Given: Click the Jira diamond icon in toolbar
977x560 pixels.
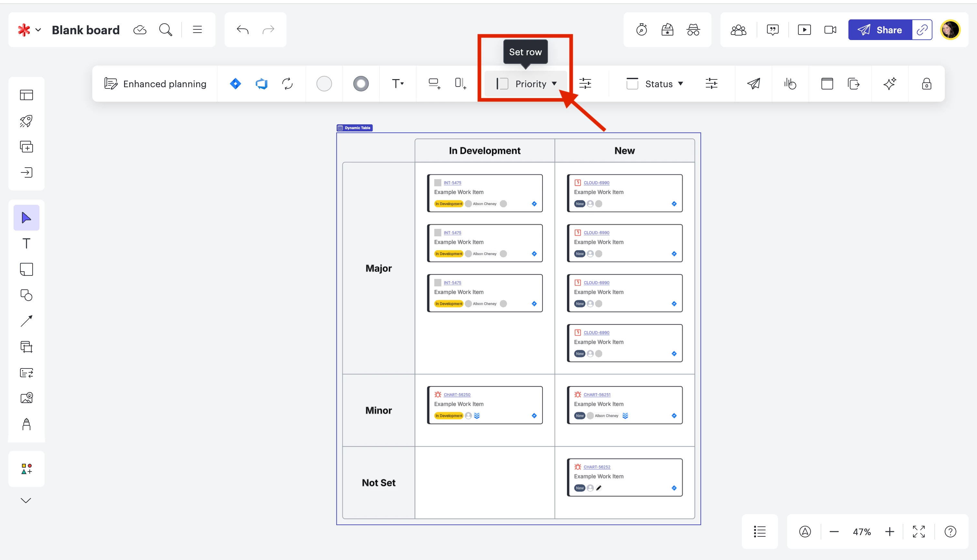Looking at the screenshot, I should point(236,83).
